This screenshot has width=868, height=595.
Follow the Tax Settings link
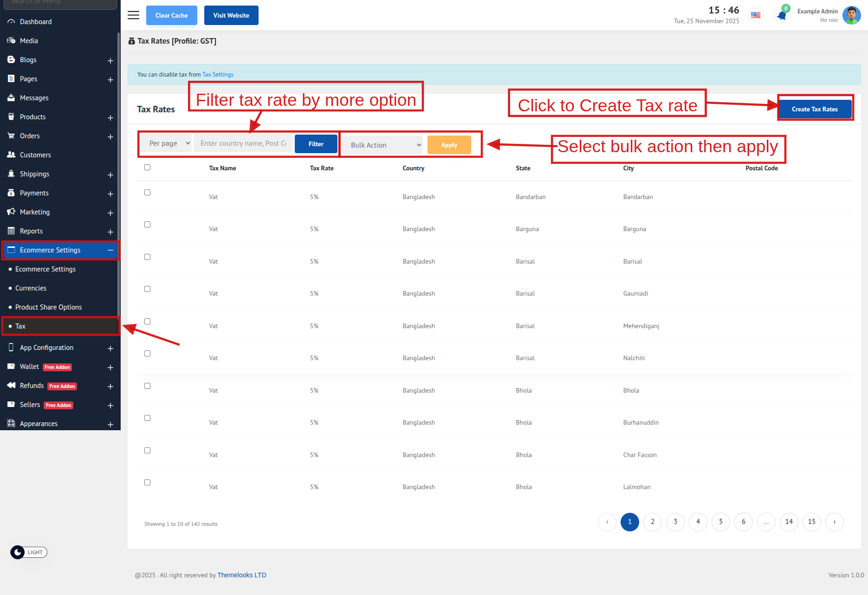point(218,75)
